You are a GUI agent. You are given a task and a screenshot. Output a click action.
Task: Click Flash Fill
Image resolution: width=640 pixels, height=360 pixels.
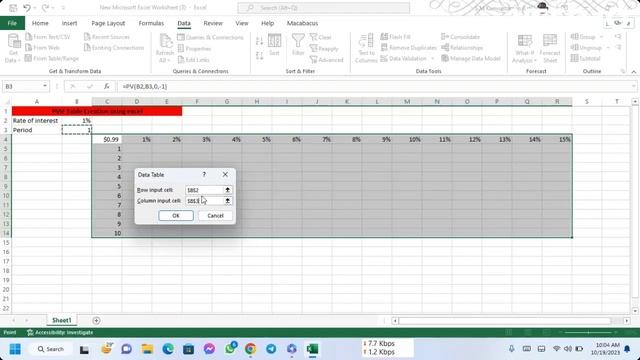pyautogui.click(x=396, y=37)
